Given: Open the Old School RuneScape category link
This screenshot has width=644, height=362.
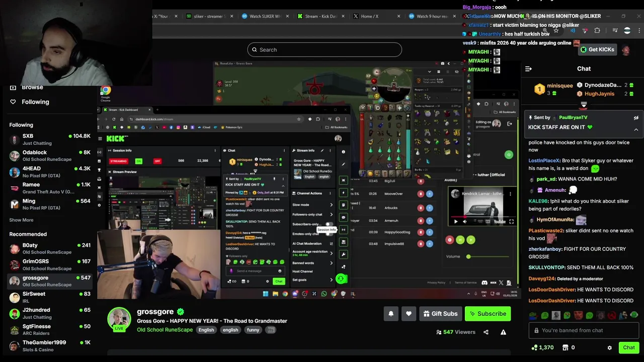Looking at the screenshot, I should tap(165, 330).
